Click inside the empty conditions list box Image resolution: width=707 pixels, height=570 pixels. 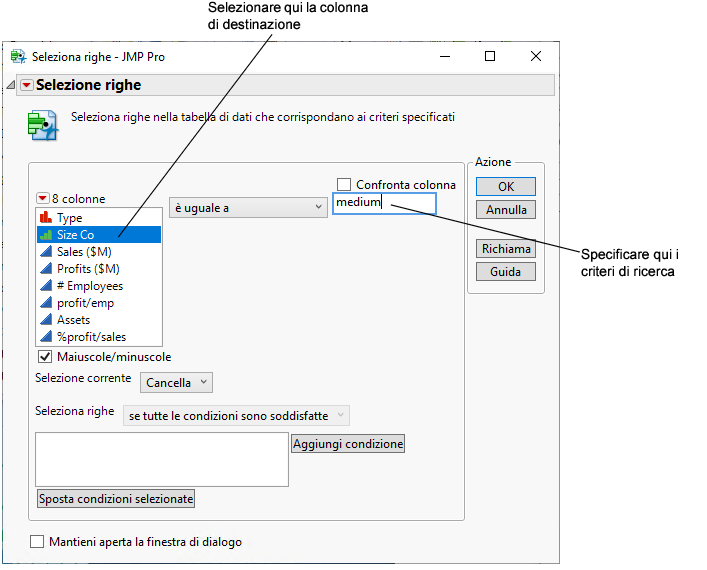162,460
